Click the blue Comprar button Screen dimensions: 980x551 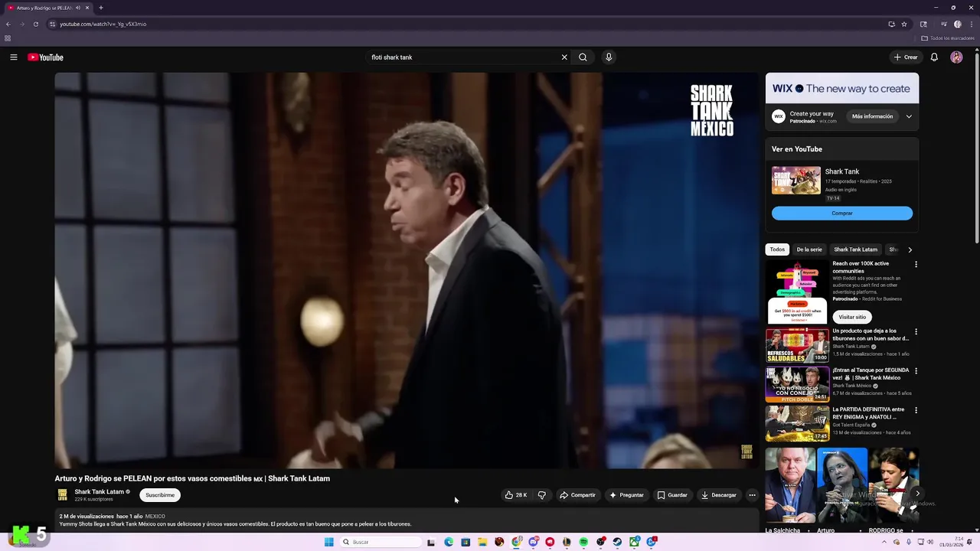coord(842,214)
